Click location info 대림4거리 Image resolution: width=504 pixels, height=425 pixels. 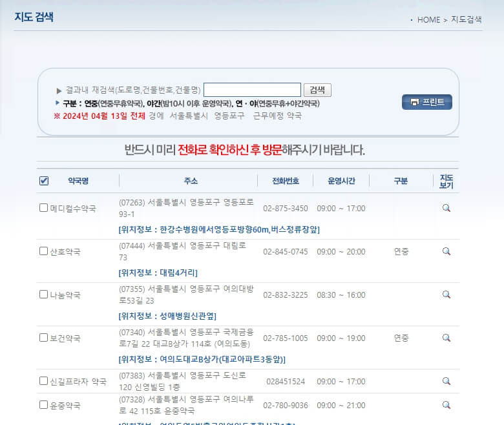[x=158, y=273]
